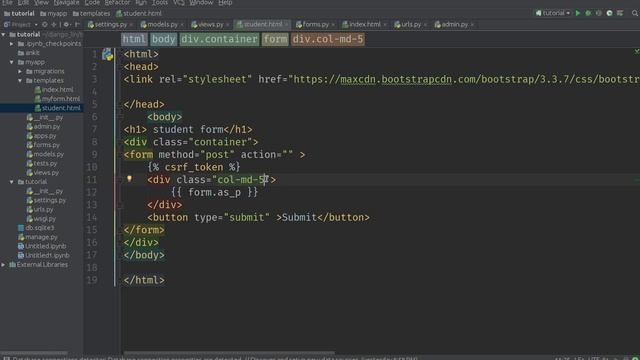Close the index.html editor tab
The width and height of the screenshot is (640, 360).
pyautogui.click(x=385, y=25)
